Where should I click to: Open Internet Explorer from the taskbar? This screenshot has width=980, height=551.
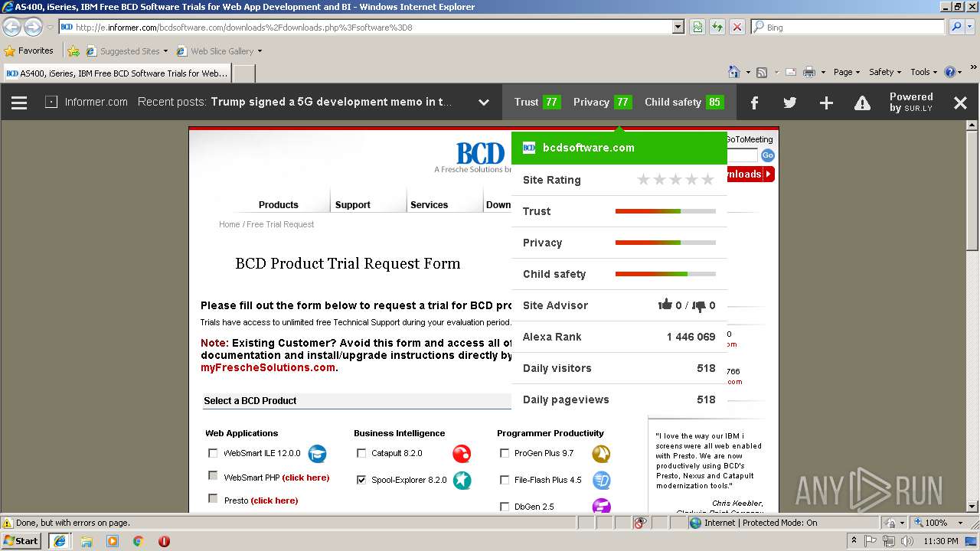pos(59,541)
